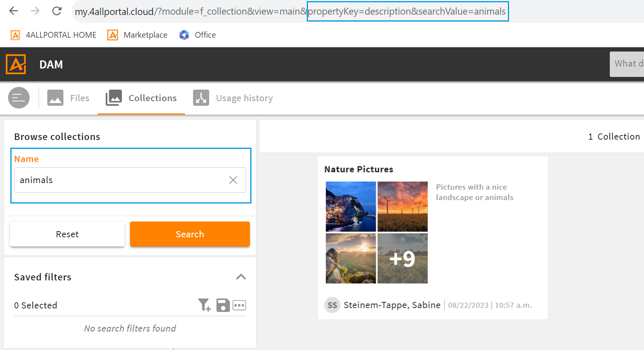Open the wind turbines sunset thumbnail

(x=403, y=207)
